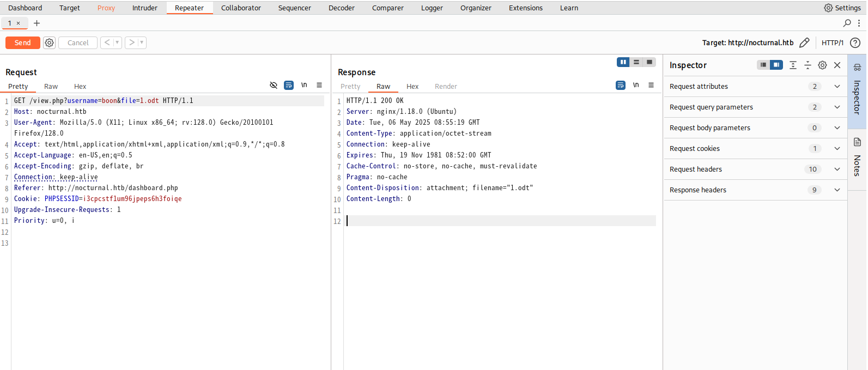Image resolution: width=868 pixels, height=370 pixels.
Task: Edit target with the pencil icon
Action: click(804, 43)
